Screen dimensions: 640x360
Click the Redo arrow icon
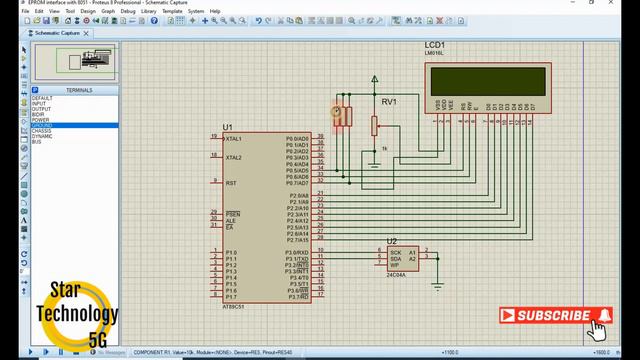pyautogui.click(x=268, y=21)
